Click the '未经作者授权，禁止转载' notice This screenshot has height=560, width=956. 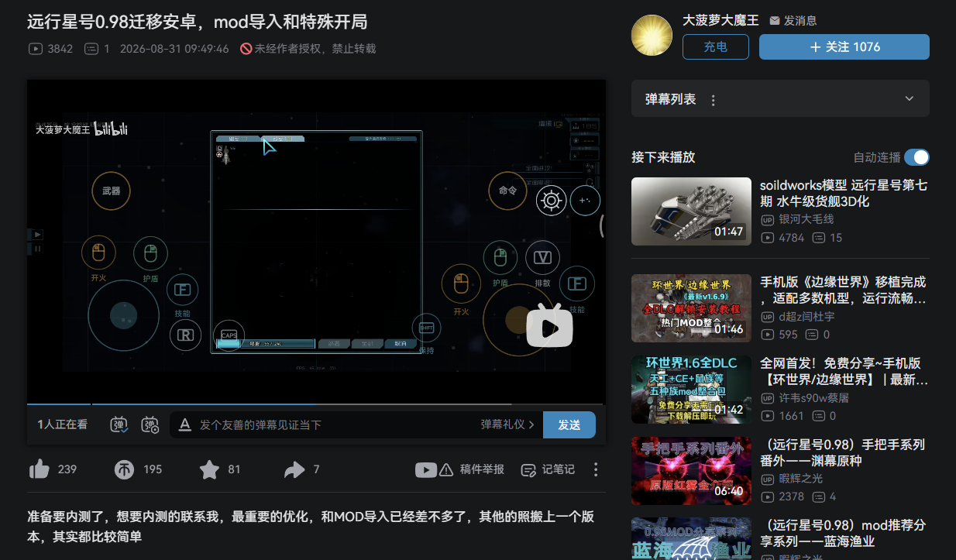[308, 49]
